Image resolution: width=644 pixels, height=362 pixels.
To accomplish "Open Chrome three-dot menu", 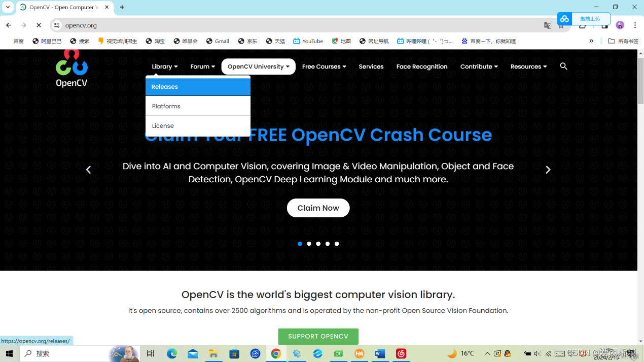I will [x=635, y=25].
